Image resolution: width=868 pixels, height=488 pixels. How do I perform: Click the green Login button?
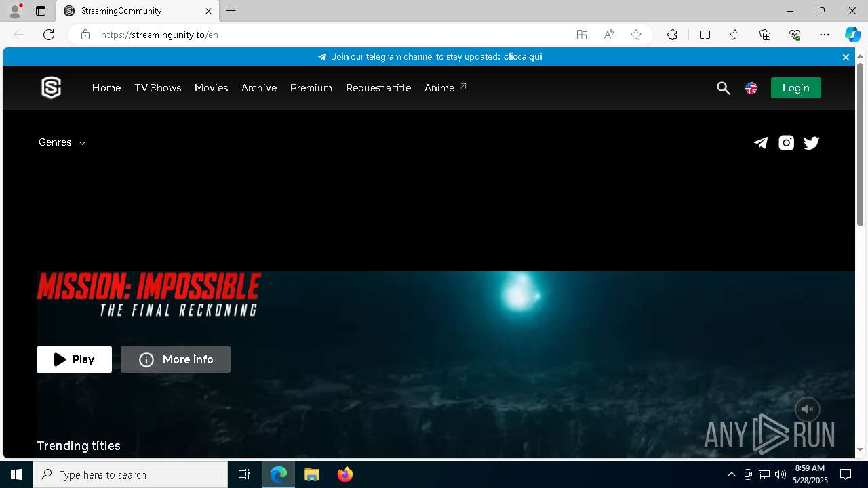click(x=796, y=88)
